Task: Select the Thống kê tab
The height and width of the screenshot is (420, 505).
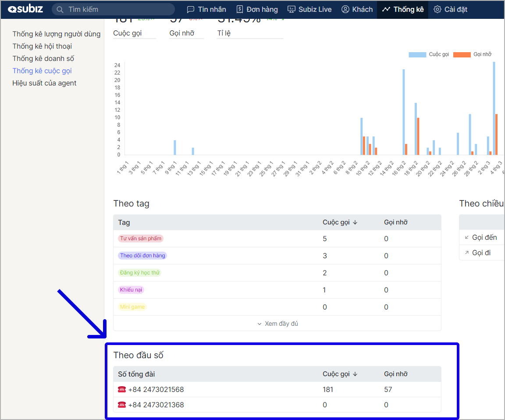Action: (402, 9)
